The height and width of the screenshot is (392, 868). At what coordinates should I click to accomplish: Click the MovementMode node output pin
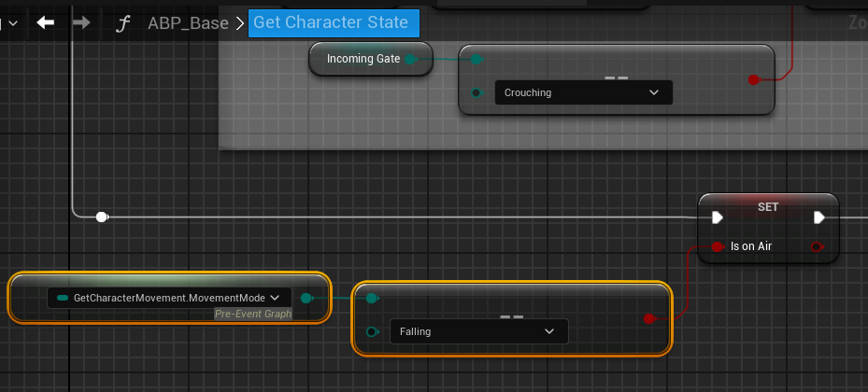(306, 298)
